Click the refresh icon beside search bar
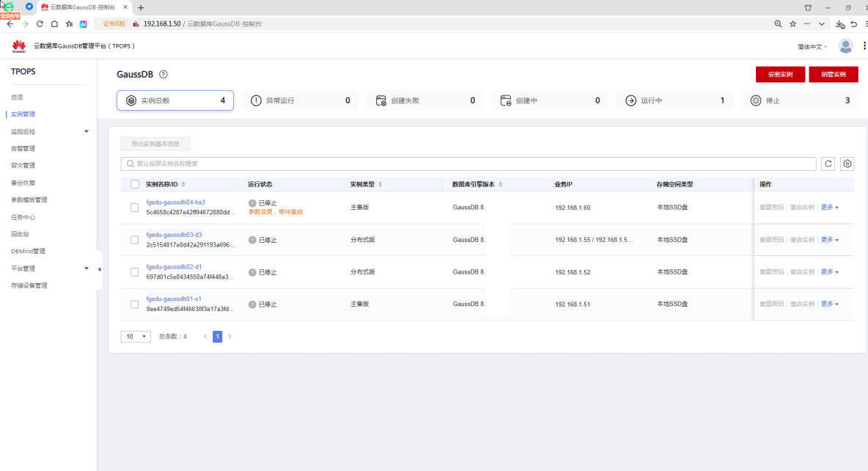 pos(829,164)
